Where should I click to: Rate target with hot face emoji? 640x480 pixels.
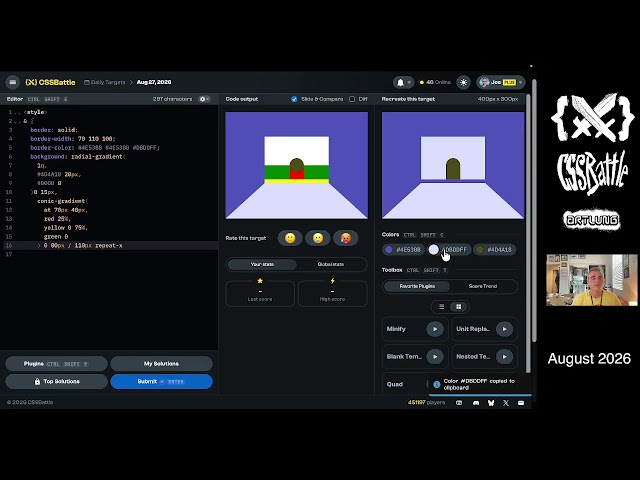point(345,238)
